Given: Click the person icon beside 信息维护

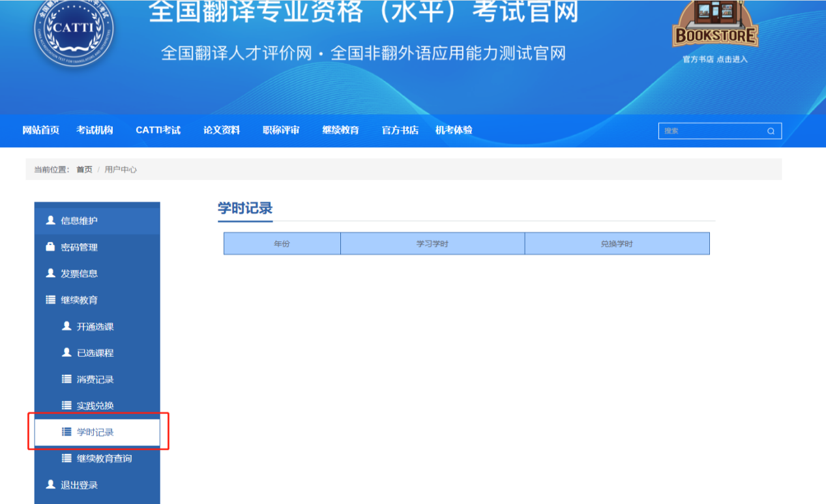Looking at the screenshot, I should click(x=50, y=220).
